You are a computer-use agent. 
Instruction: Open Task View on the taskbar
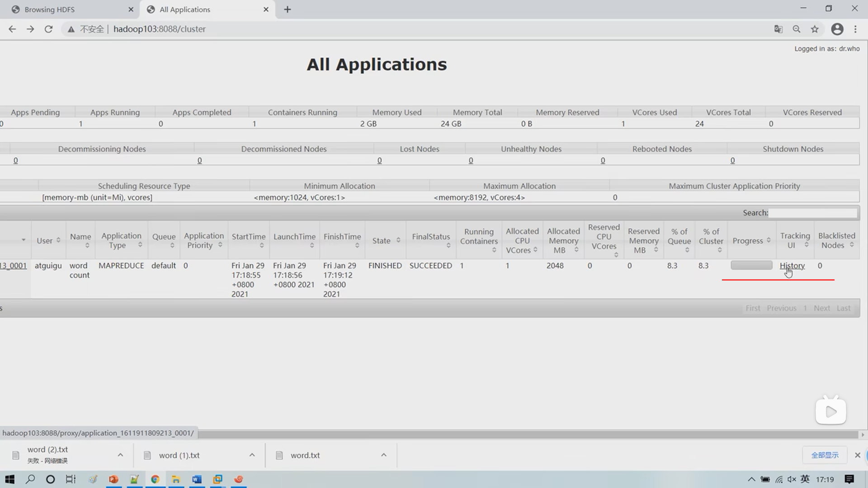coord(71,479)
